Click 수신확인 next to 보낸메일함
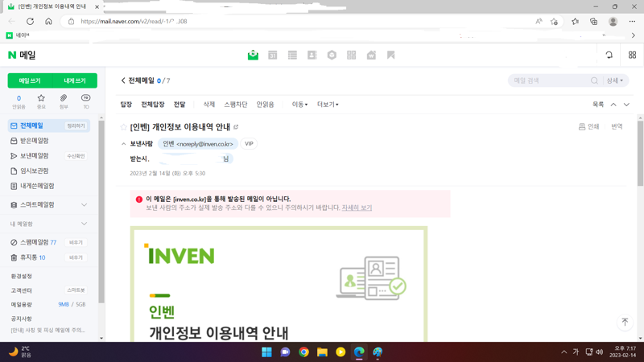Screen dimensions: 644x362 pyautogui.click(x=76, y=156)
